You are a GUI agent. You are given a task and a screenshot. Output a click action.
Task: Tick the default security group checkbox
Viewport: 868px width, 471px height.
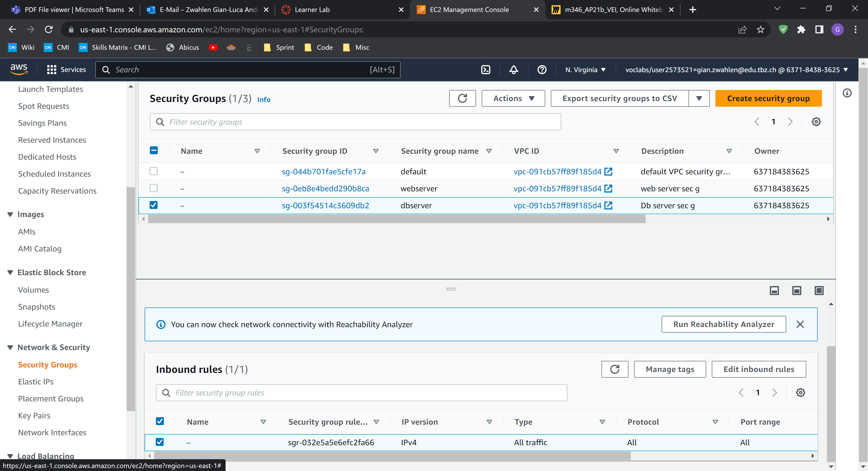pos(154,171)
